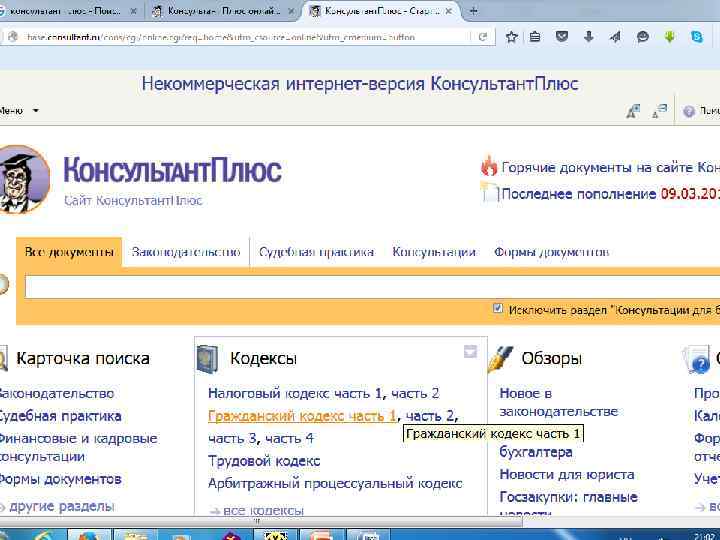Open the Меню dropdown

[18, 111]
